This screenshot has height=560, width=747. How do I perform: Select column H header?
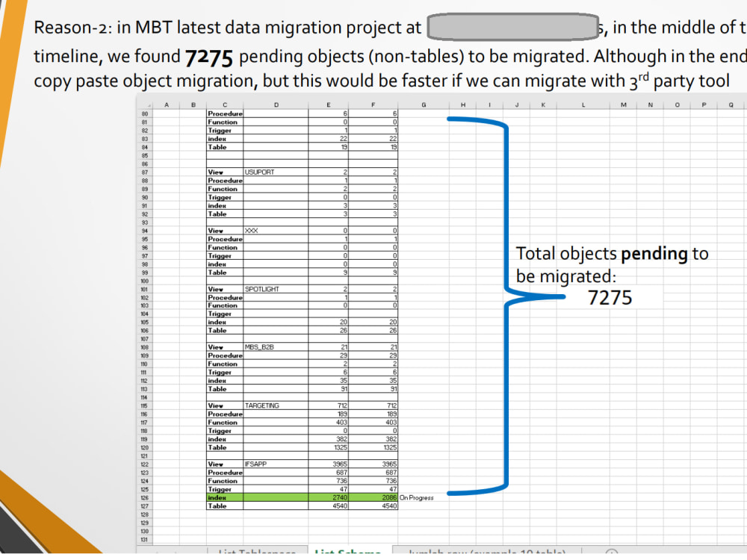[462, 105]
